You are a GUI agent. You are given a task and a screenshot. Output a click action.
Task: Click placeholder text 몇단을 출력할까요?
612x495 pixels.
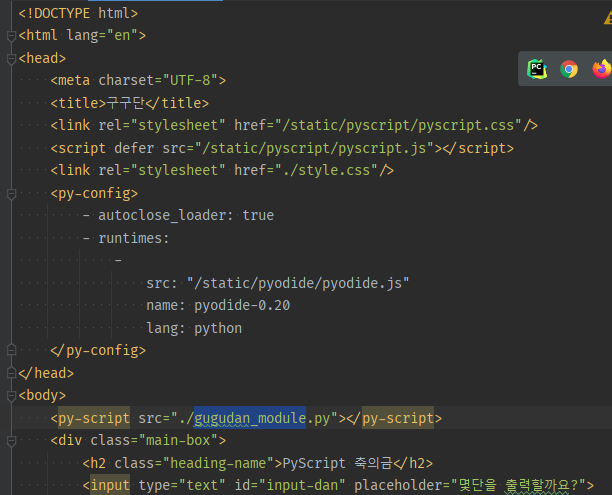(x=518, y=486)
